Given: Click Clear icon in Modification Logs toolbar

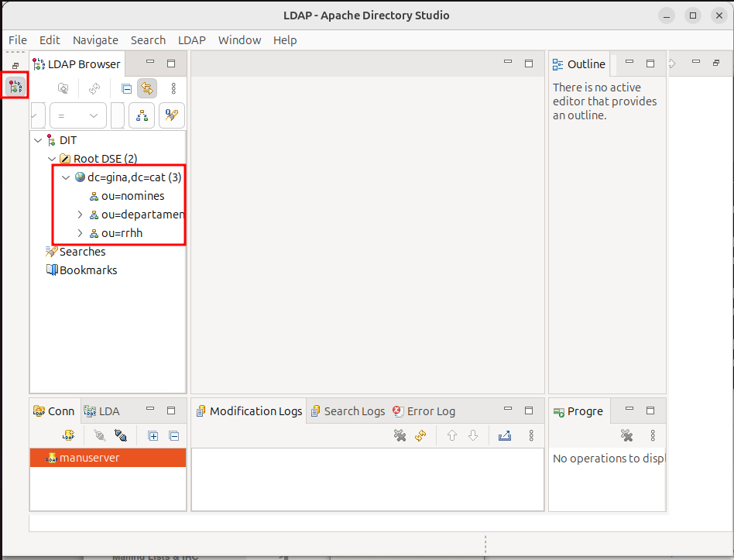Looking at the screenshot, I should coord(400,436).
